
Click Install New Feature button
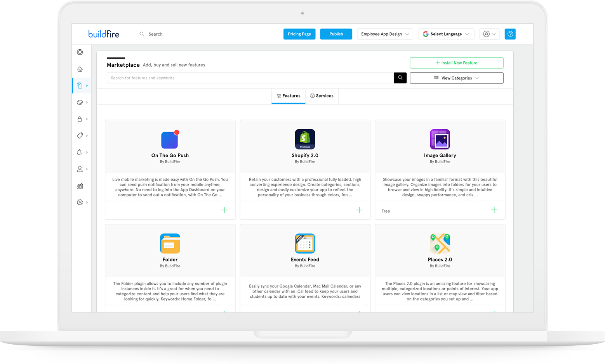[x=457, y=63]
